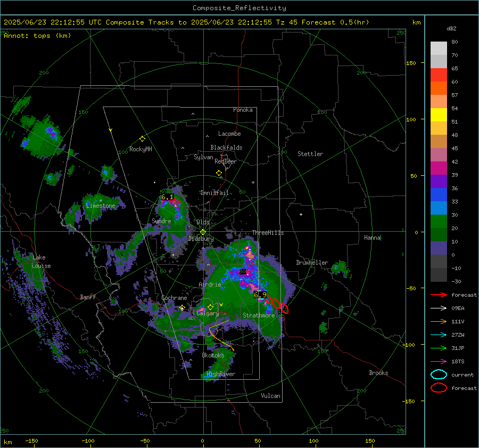Click the Drumheller label
479x448 pixels.
[312, 263]
